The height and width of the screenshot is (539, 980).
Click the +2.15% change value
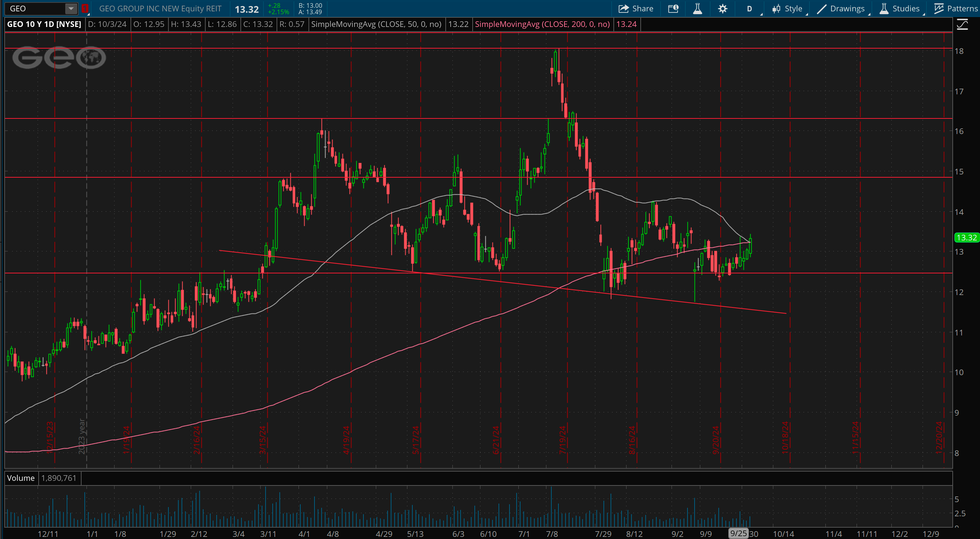[278, 12]
